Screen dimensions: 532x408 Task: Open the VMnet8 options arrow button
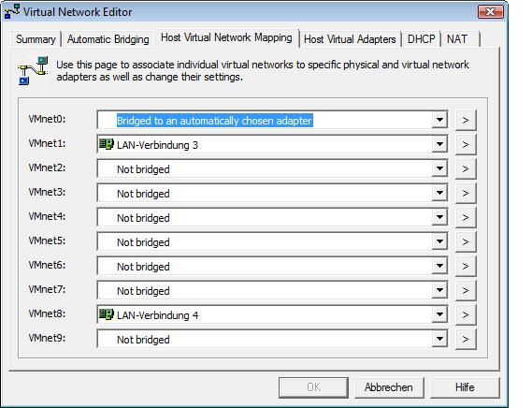tap(466, 314)
